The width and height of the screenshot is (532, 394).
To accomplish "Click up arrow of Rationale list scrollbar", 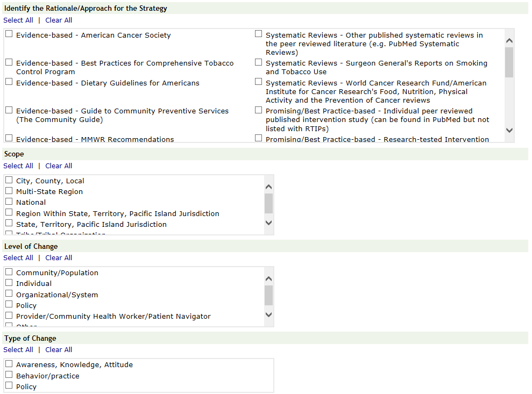I will click(x=509, y=40).
